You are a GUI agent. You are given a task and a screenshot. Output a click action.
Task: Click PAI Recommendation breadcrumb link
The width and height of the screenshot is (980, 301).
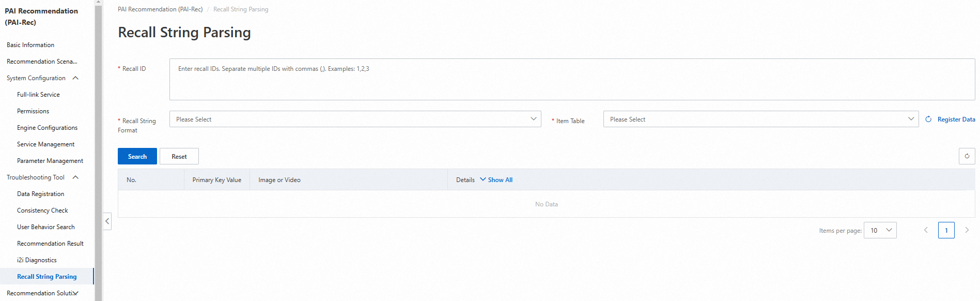tap(160, 9)
